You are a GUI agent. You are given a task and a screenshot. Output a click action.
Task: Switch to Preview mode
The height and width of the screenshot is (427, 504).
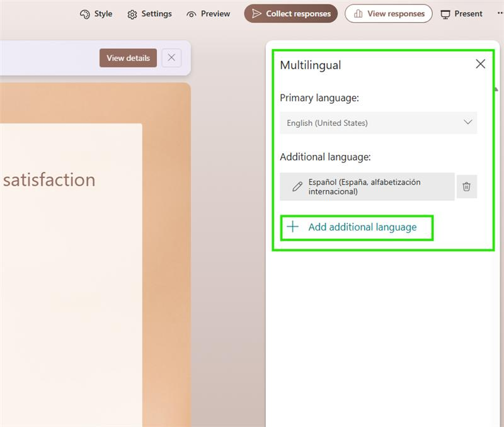pos(208,13)
